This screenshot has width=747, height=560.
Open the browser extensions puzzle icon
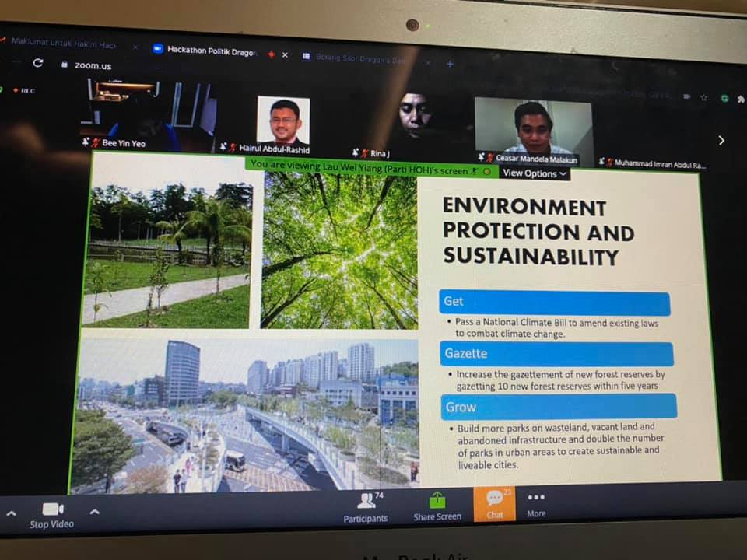point(742,100)
